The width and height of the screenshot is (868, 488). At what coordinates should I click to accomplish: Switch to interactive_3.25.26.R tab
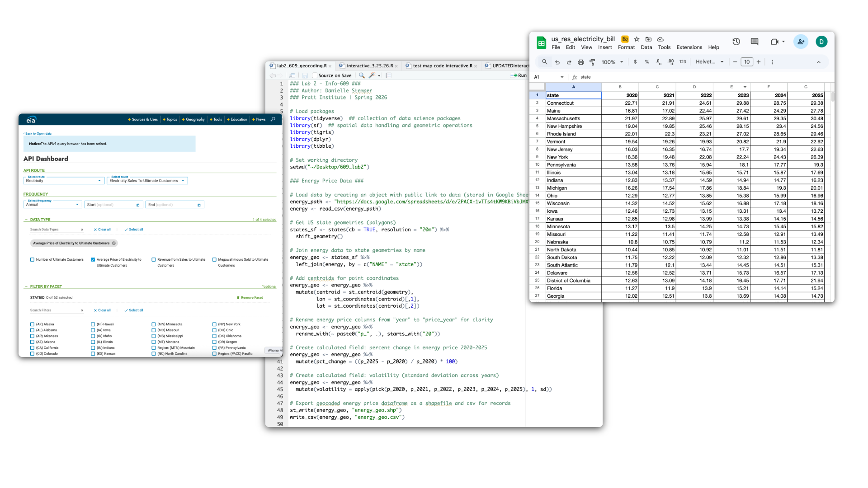point(369,66)
